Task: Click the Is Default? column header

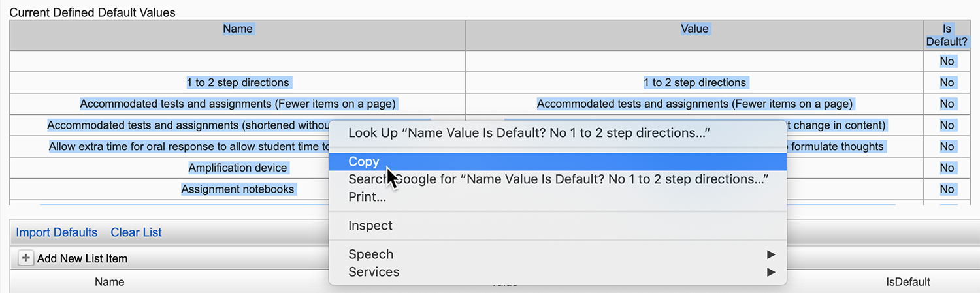Action: pyautogui.click(x=947, y=35)
